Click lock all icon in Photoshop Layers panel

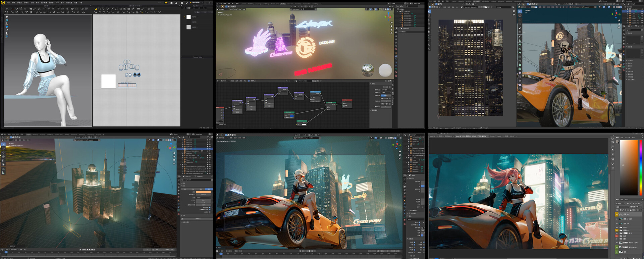point(630,210)
